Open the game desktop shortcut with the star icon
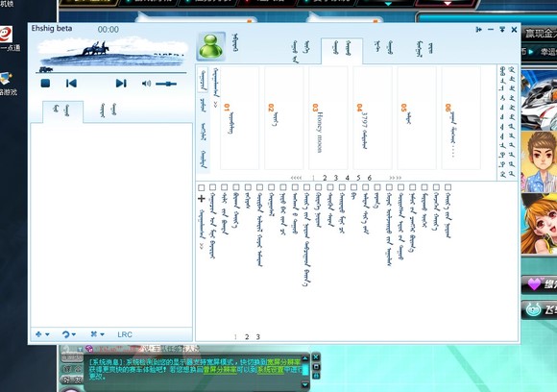This screenshot has height=392, width=557. click(x=6, y=79)
